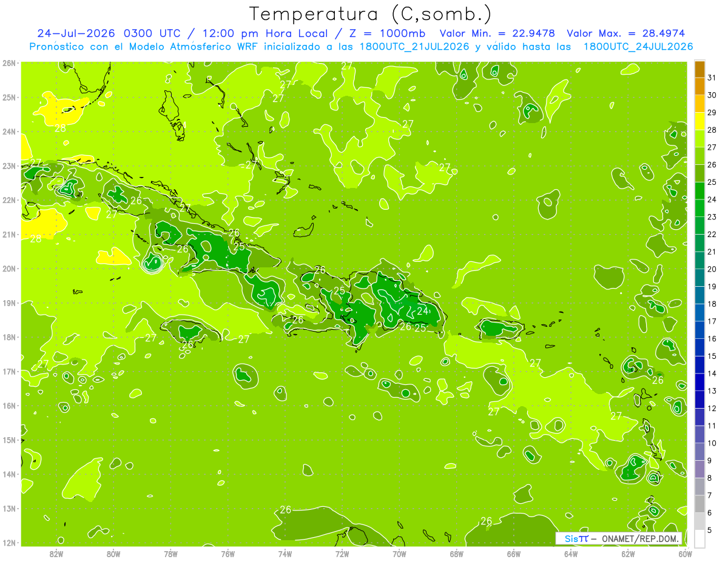The height and width of the screenshot is (562, 728).
Task: Click the "62W" longitude axis label
Action: click(x=629, y=554)
